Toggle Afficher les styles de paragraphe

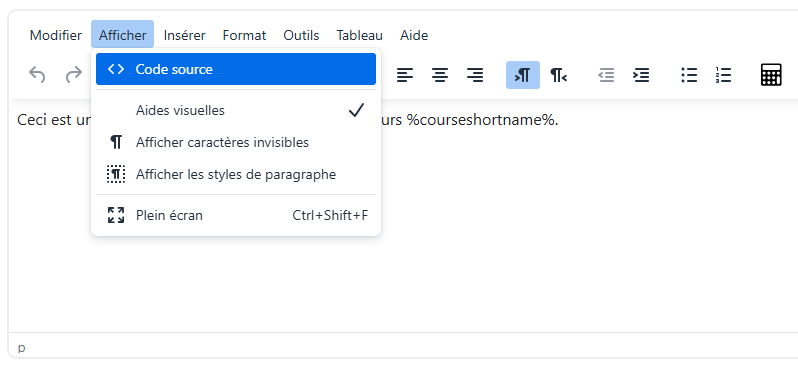pyautogui.click(x=236, y=175)
